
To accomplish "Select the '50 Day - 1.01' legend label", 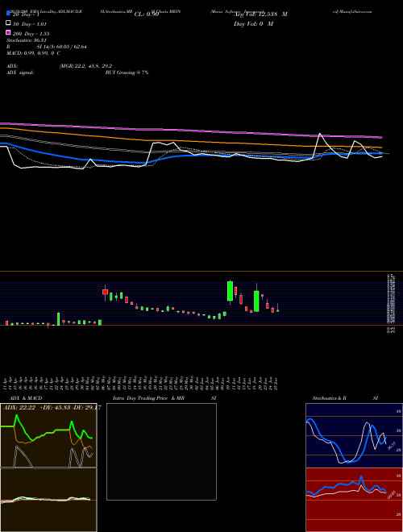I will [30, 24].
